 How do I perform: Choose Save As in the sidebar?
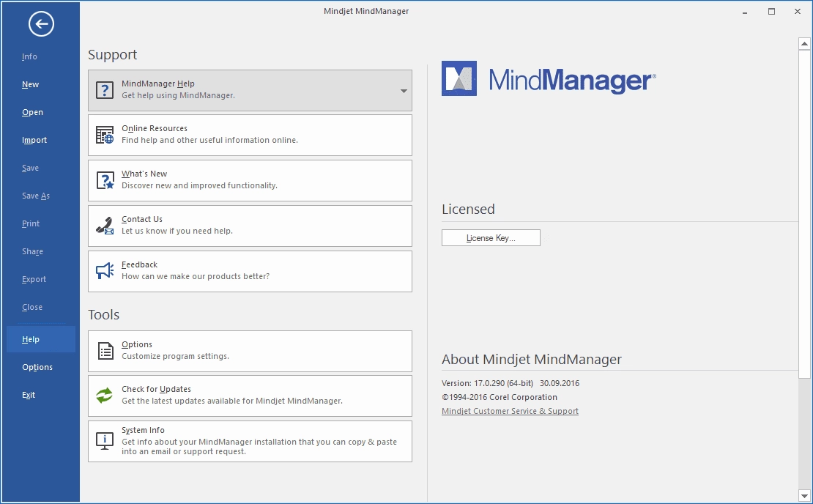(36, 196)
